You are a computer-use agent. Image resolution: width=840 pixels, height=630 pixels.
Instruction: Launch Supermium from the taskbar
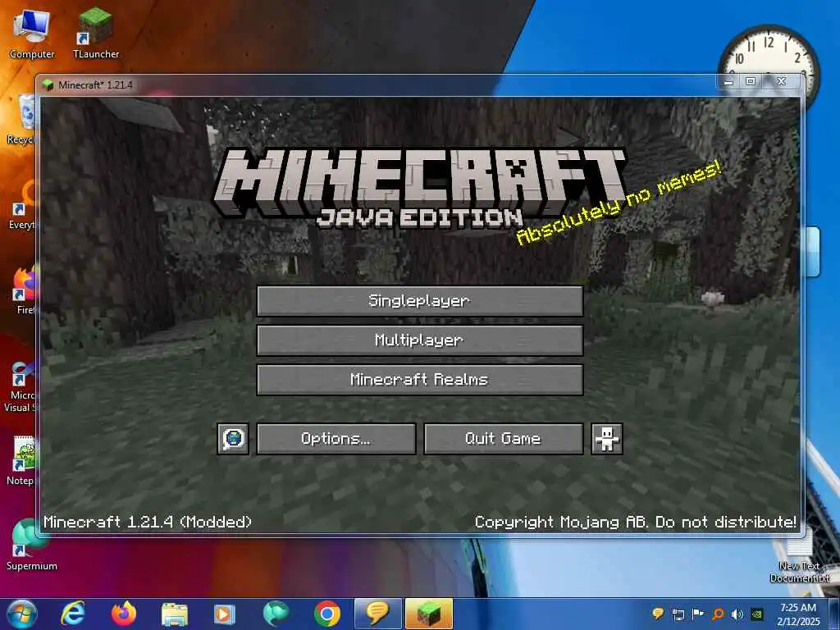tap(276, 614)
